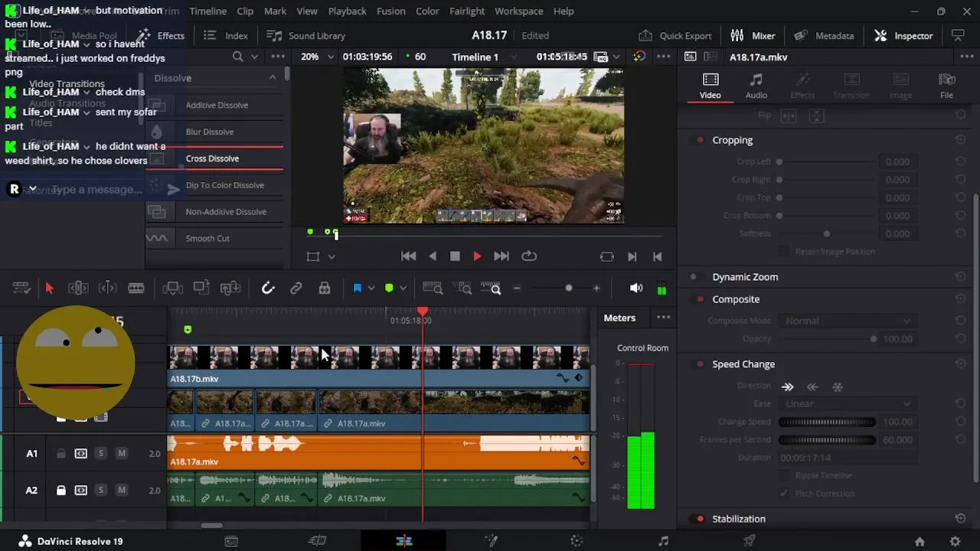
Task: Switch to Inspector File tab
Action: pos(947,86)
